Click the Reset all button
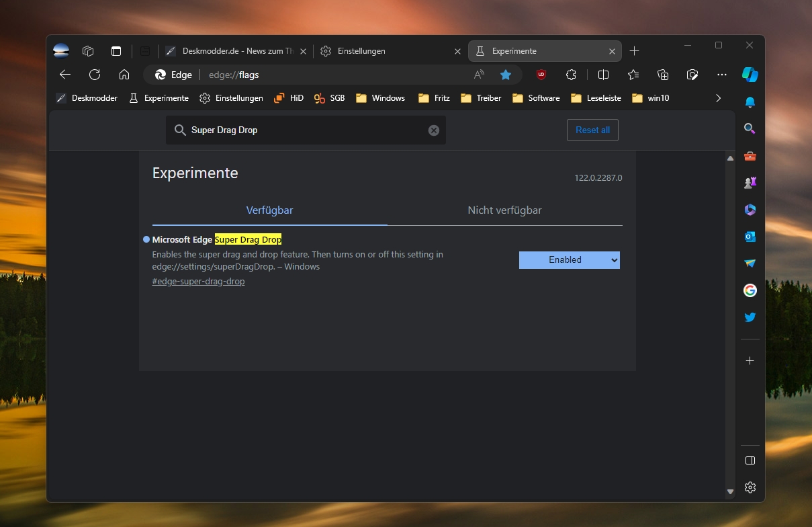The width and height of the screenshot is (812, 527). (592, 130)
